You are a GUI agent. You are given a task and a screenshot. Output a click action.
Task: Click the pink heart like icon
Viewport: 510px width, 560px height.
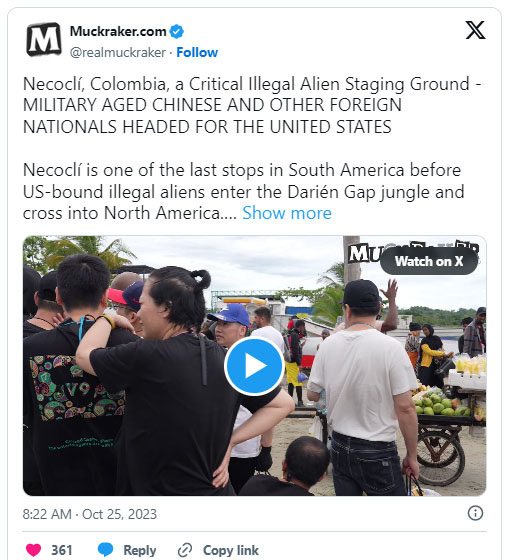click(x=34, y=550)
